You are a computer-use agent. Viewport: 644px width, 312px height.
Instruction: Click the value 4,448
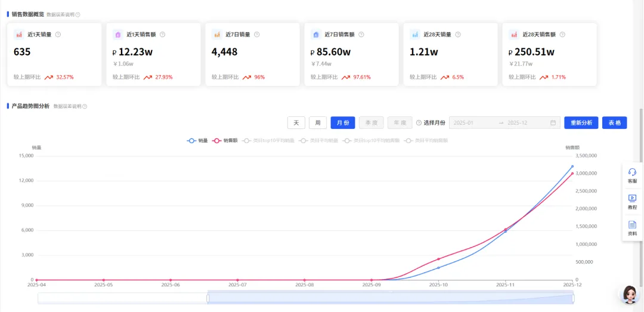click(x=225, y=52)
